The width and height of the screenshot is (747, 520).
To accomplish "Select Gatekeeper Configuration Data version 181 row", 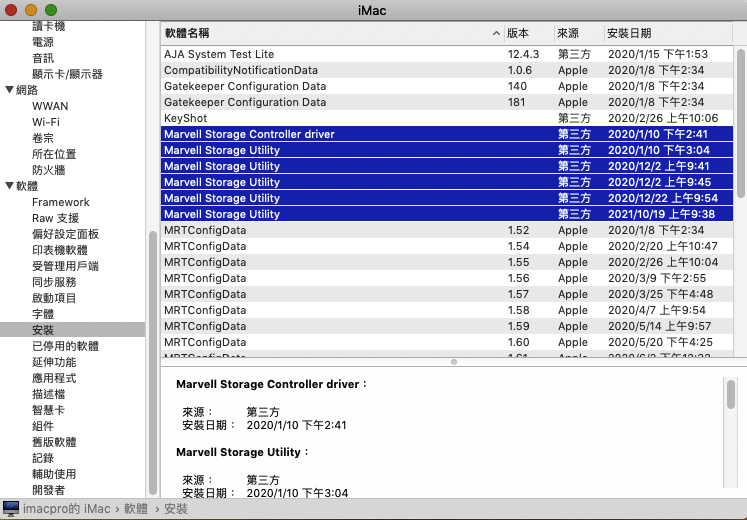I will pyautogui.click(x=447, y=102).
